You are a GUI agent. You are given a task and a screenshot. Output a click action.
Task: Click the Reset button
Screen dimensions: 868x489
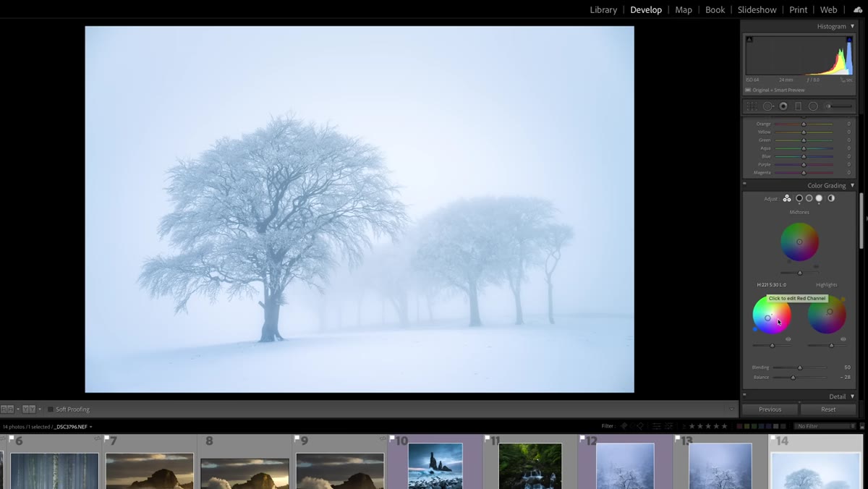click(828, 409)
